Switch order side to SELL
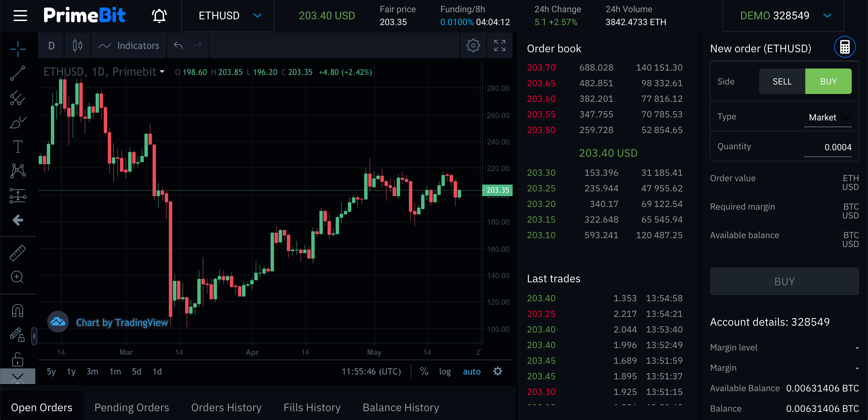Image resolution: width=868 pixels, height=420 pixels. coord(782,81)
